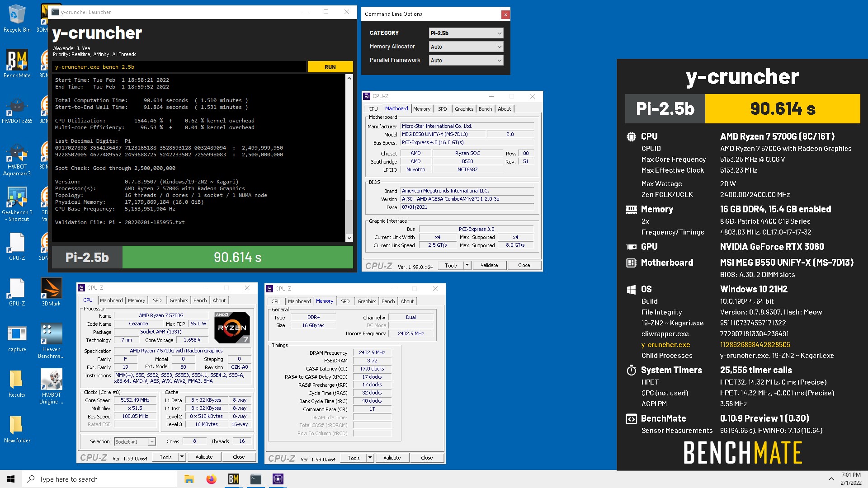Open the Results folder icon
Screen dimensions: 868x488
pyautogui.click(x=17, y=383)
